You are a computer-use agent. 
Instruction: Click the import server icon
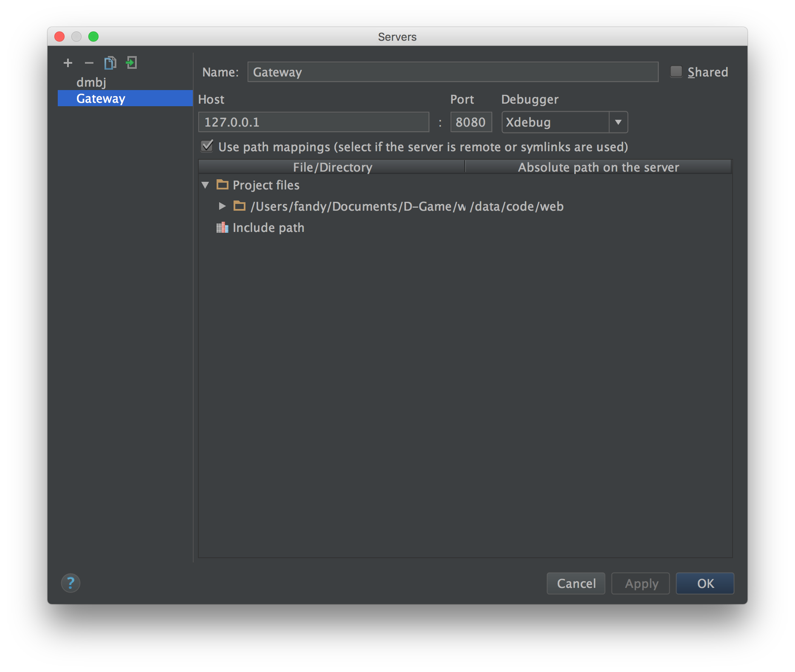click(131, 63)
